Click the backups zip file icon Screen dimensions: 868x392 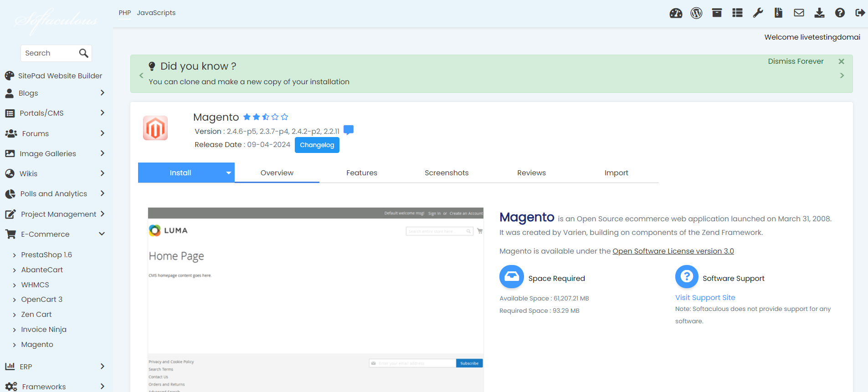point(778,13)
